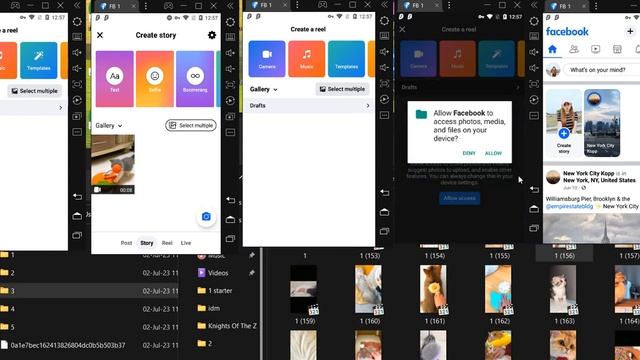Choose the Selfie story card
This screenshot has height=360, width=640.
point(155,79)
